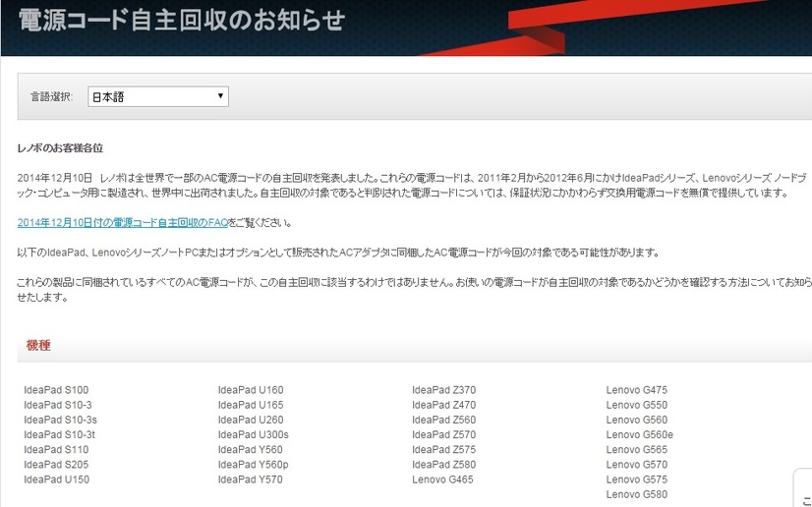The width and height of the screenshot is (812, 507).
Task: Open the 2014年12月10日 power cord recall FAQ link
Action: point(123,222)
